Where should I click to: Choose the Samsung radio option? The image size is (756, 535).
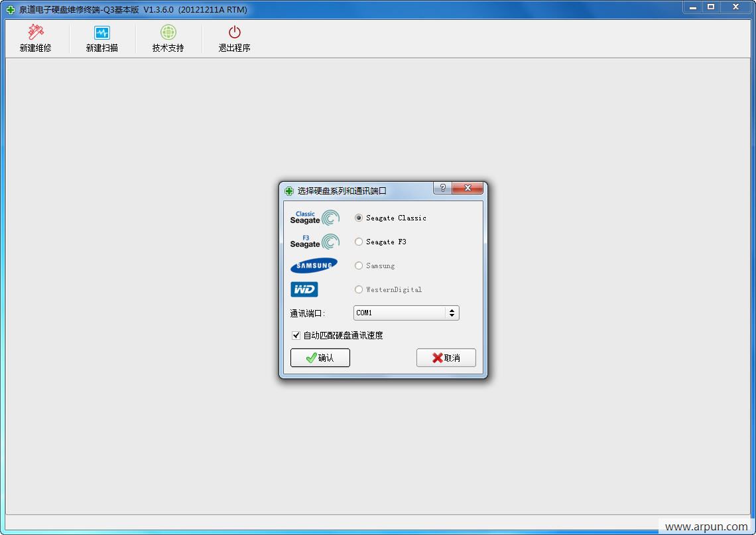point(358,266)
